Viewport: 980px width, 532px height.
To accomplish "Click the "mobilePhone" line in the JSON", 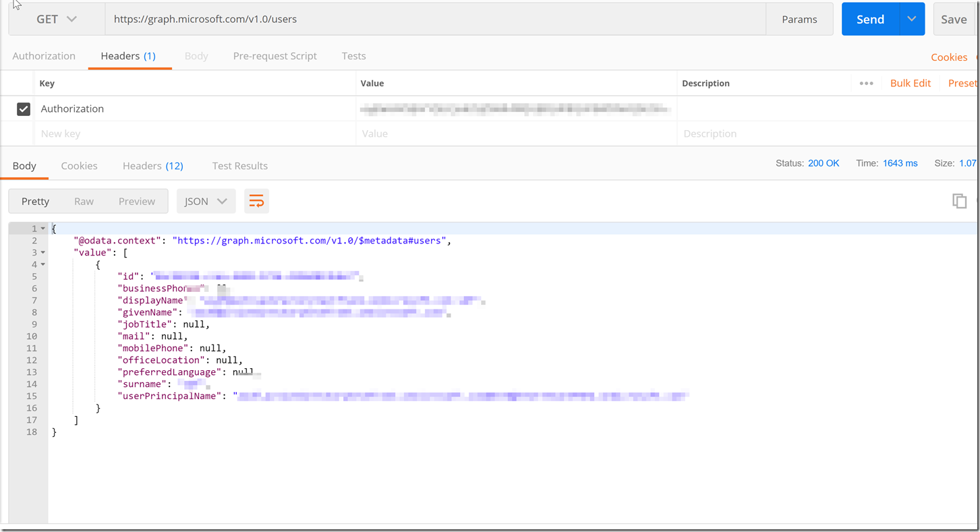I will pos(172,348).
